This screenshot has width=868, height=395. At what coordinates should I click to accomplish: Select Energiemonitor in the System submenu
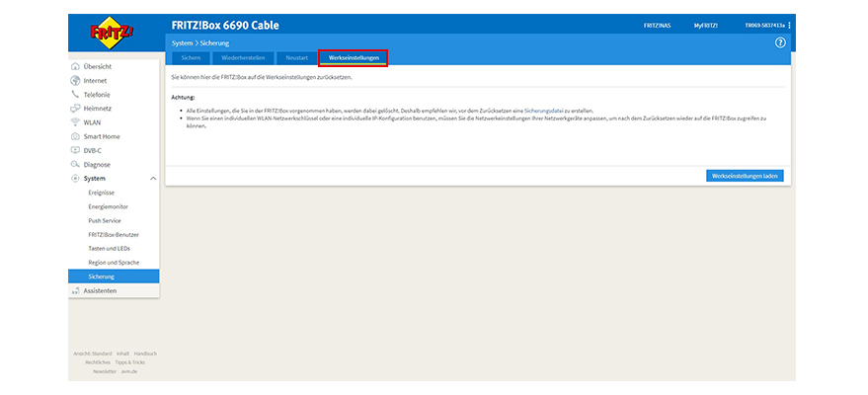pyautogui.click(x=109, y=206)
